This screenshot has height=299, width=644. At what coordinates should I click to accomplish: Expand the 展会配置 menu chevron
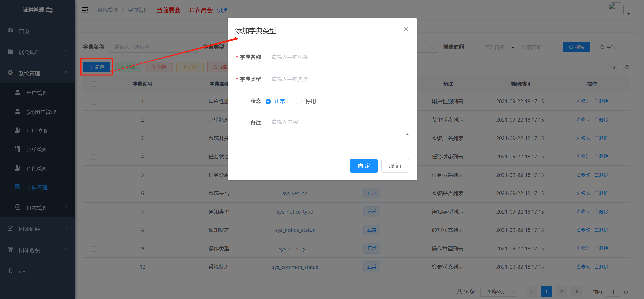[x=66, y=51]
